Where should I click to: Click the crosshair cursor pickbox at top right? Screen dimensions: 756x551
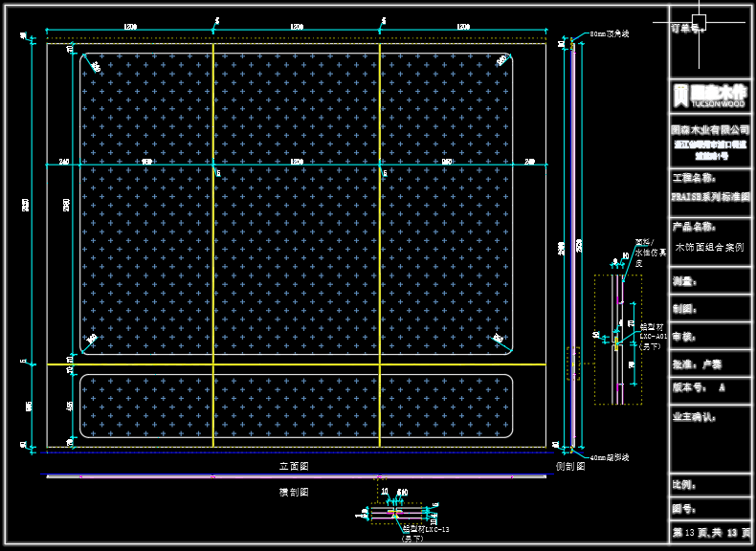[x=699, y=21]
